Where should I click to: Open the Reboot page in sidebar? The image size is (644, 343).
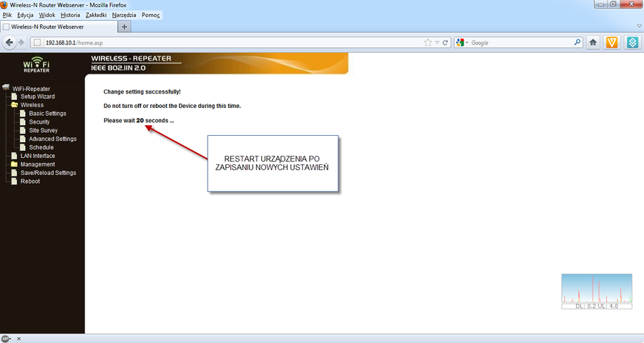pos(30,182)
